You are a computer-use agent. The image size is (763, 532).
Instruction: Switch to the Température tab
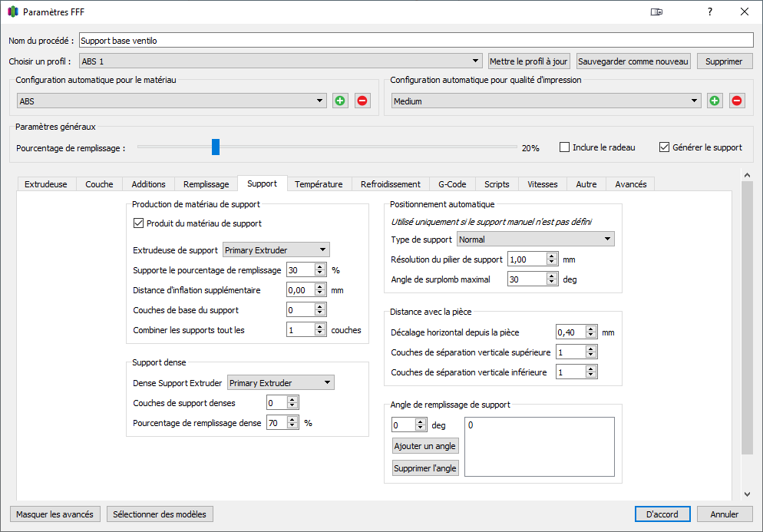click(x=319, y=184)
